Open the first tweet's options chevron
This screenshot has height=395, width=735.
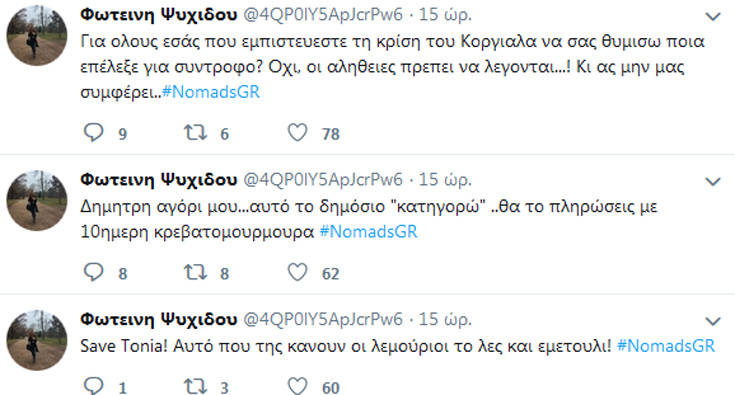coord(713,17)
